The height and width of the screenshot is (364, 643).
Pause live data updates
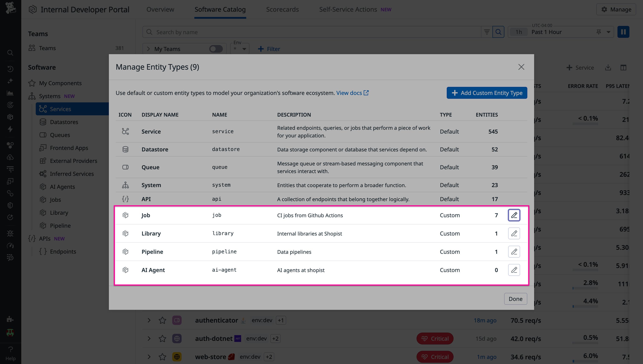click(623, 32)
